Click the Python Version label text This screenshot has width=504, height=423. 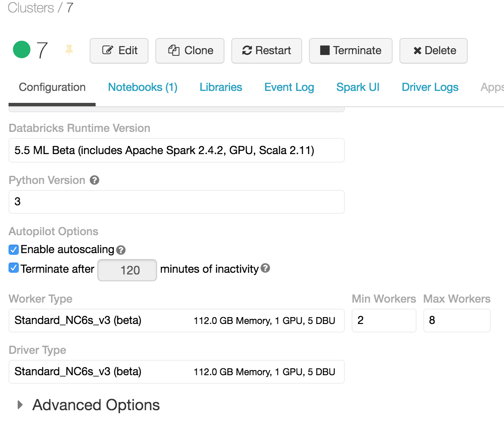tap(47, 180)
